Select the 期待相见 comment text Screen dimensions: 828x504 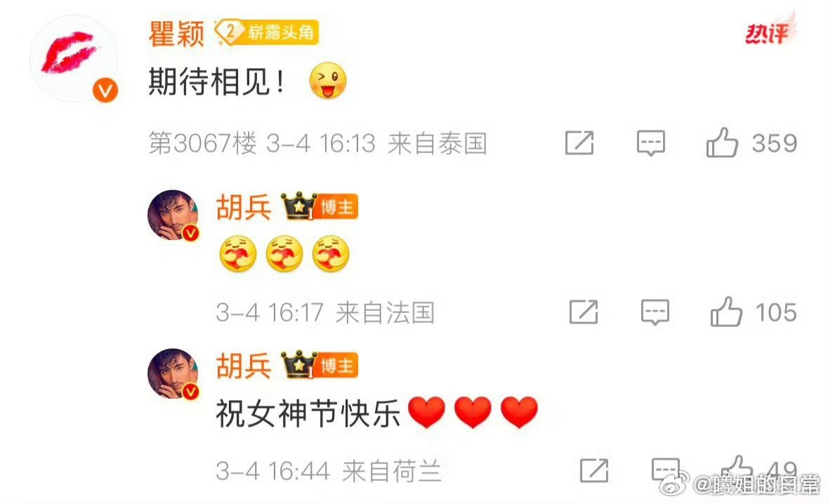pos(218,82)
